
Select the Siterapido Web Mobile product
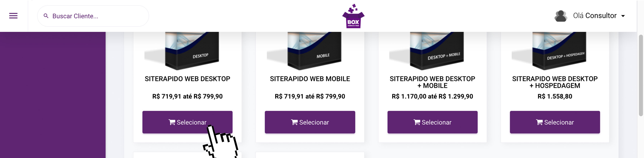coord(310,122)
